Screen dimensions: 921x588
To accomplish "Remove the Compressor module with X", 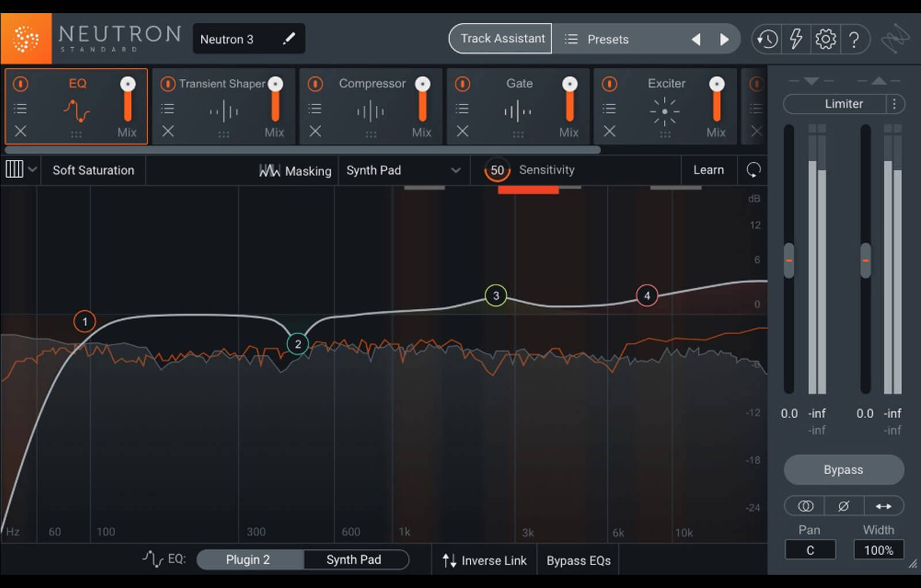I will pos(315,131).
